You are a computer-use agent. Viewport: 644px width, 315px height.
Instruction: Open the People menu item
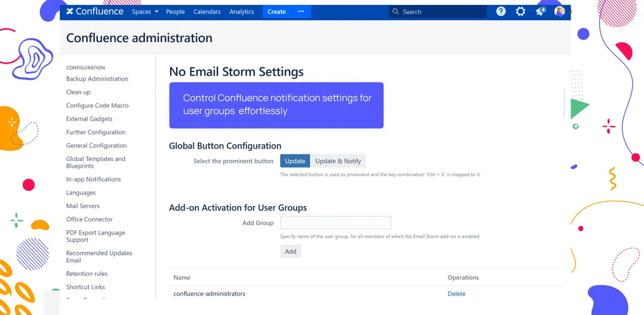pyautogui.click(x=175, y=11)
